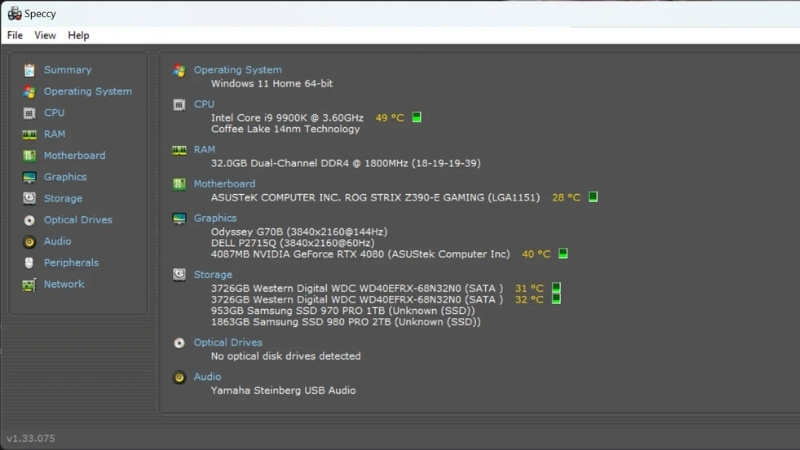
Task: Click the RAM module icon in the sidebar
Action: point(29,134)
